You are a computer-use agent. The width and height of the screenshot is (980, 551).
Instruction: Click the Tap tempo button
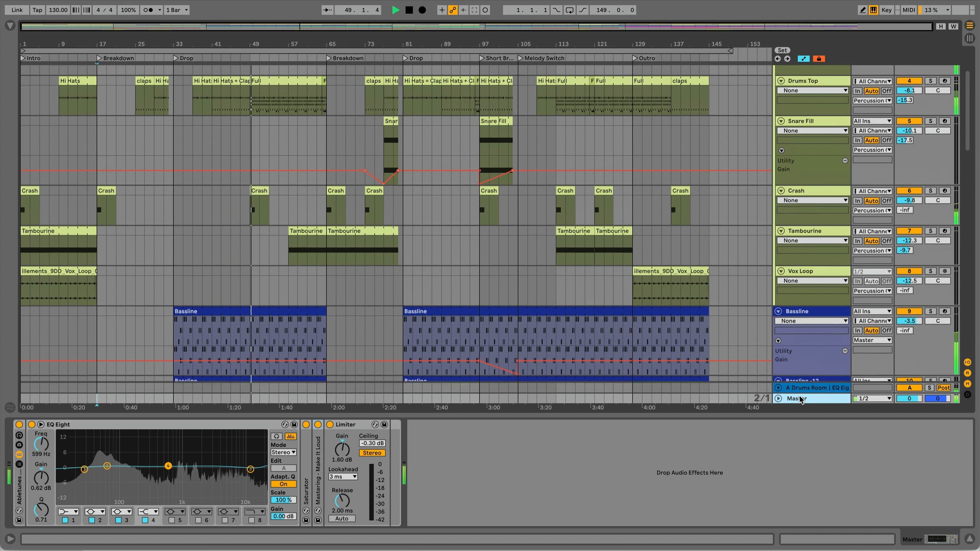(37, 10)
